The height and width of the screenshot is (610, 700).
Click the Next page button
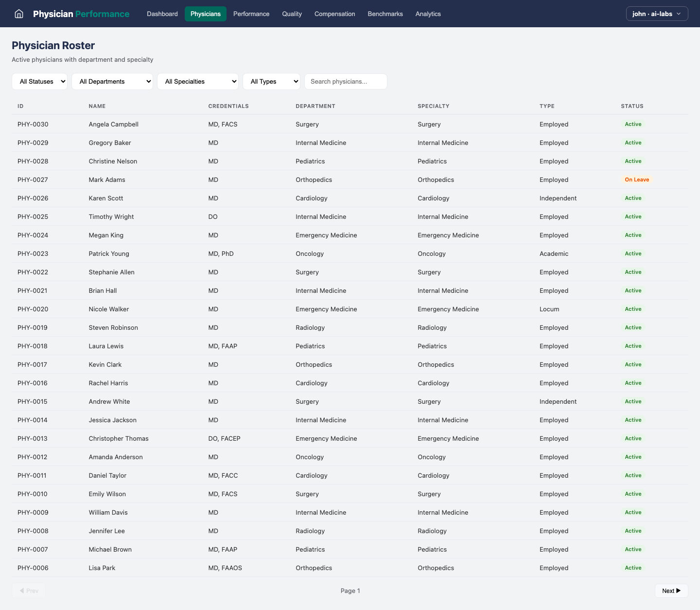click(671, 591)
